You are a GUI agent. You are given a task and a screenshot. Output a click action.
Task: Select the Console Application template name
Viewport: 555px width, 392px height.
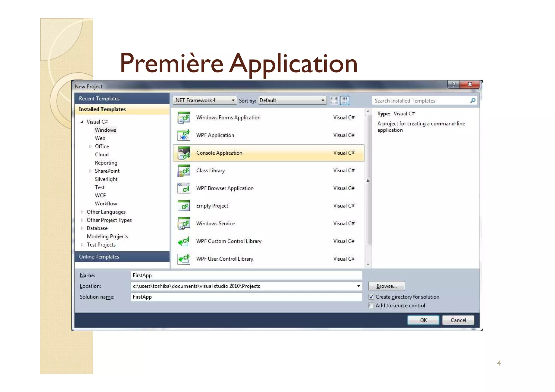coord(219,153)
